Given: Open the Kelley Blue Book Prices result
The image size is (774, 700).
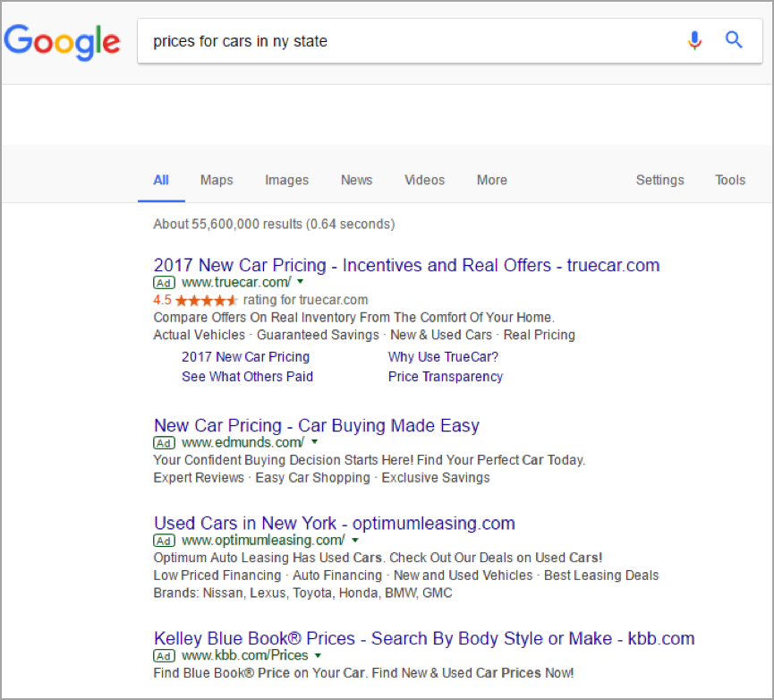Looking at the screenshot, I should 424,639.
